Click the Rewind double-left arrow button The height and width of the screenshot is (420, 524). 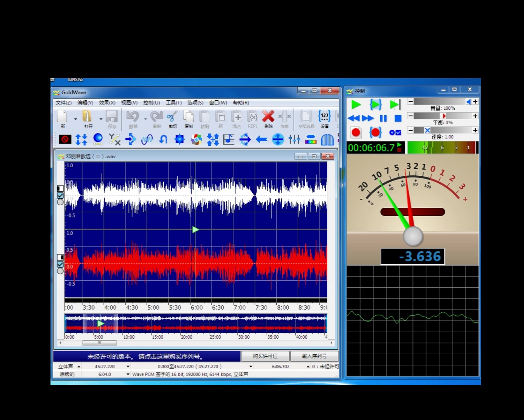coord(354,118)
